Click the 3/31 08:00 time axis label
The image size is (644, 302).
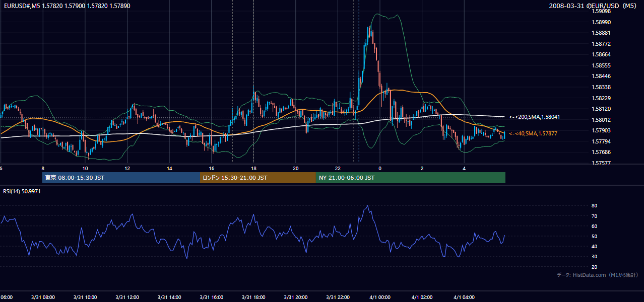click(x=43, y=297)
